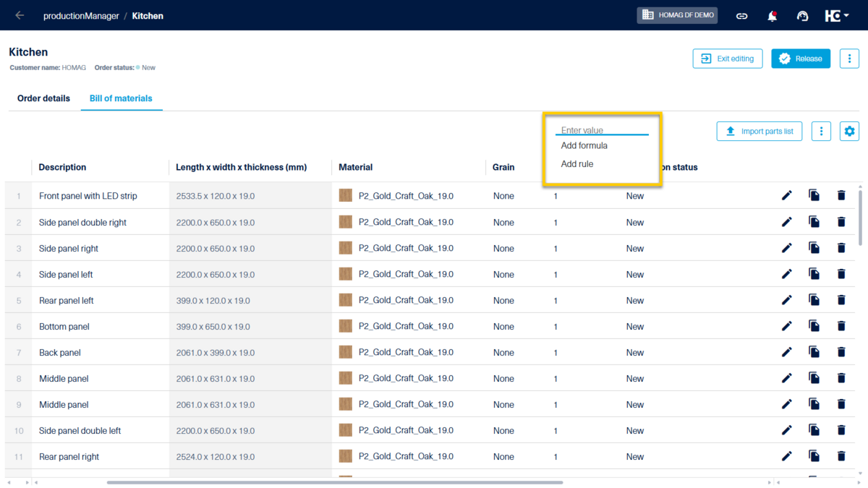Open the support headset icon
The width and height of the screenshot is (868, 488).
click(802, 16)
